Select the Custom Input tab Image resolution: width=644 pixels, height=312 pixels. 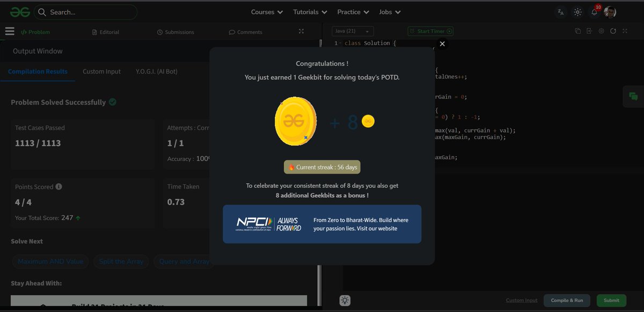(x=101, y=71)
